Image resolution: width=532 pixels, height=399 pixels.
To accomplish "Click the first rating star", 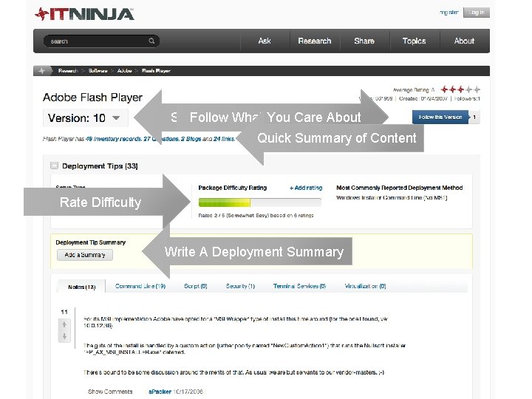I will click(x=444, y=89).
